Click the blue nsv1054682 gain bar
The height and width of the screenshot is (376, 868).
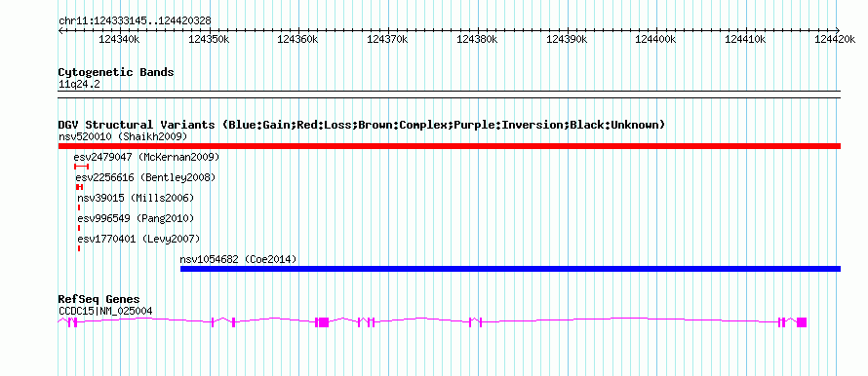pos(510,269)
